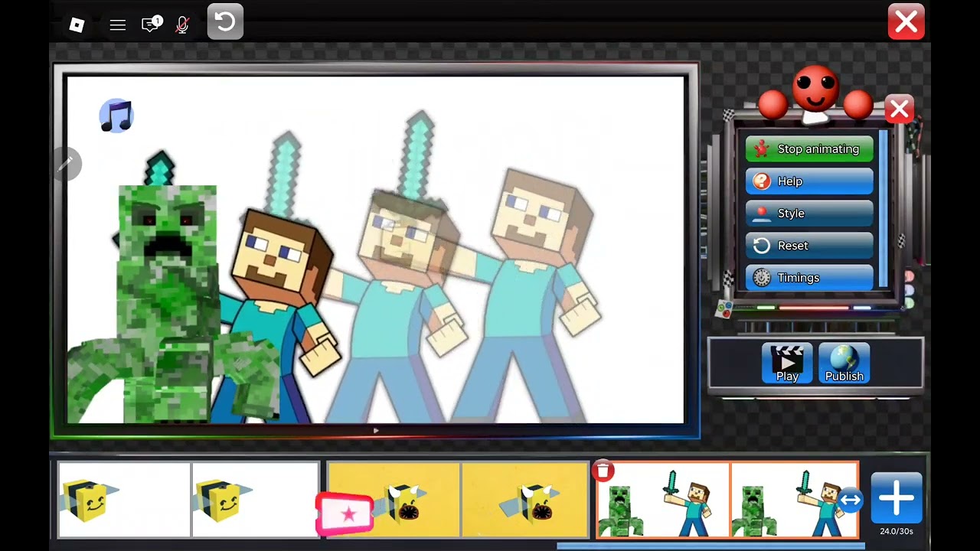Click the Help question mark icon
This screenshot has width=980, height=551.
click(761, 181)
